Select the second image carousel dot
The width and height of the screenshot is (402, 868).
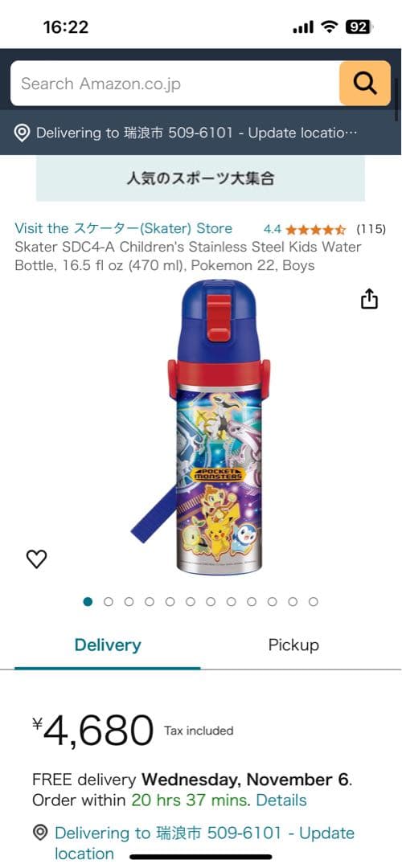point(109,602)
